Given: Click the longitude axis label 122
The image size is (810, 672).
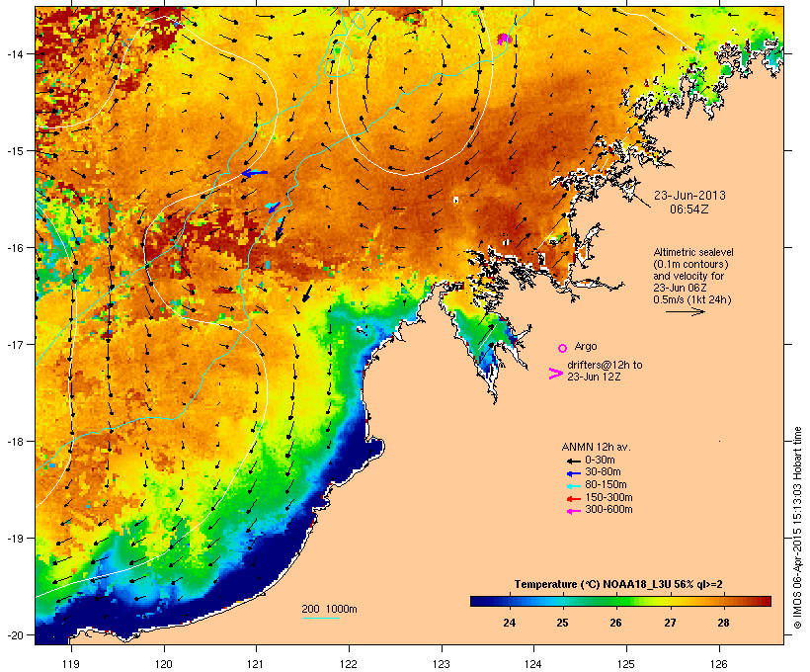Looking at the screenshot, I should [349, 664].
